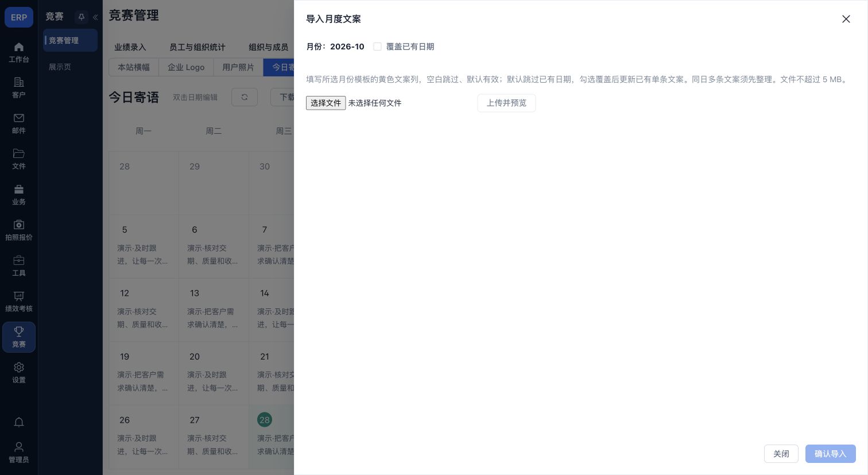Select calendar day 26 cell
Viewport: 868px width, 475px height.
tap(144, 437)
